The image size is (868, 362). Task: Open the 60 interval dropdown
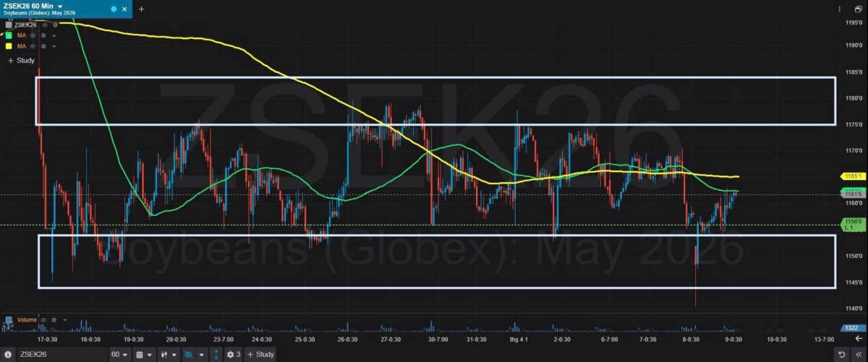[x=119, y=354]
